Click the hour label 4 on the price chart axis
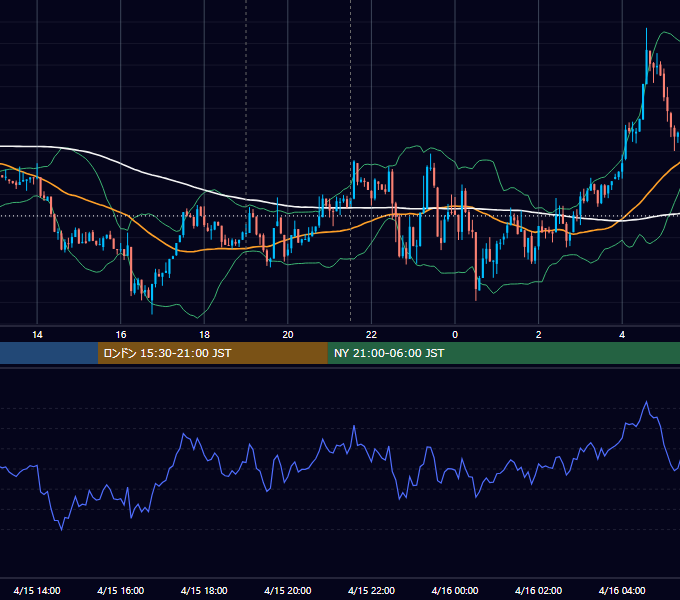Image resolution: width=680 pixels, height=600 pixels. pos(622,335)
